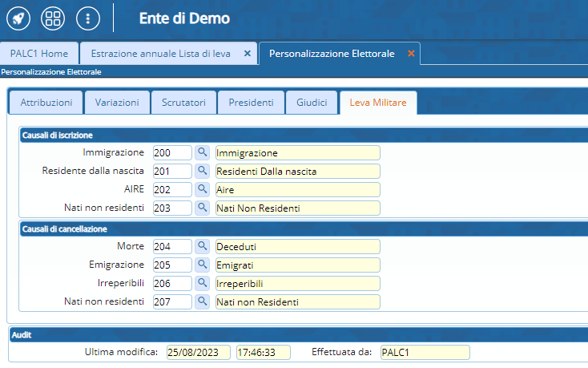Open search icon for Emigrazione code 205

click(203, 265)
